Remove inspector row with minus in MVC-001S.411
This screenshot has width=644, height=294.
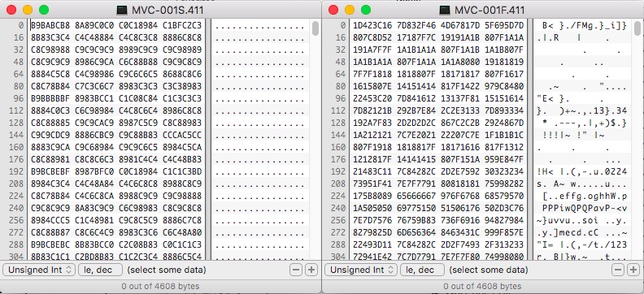coord(296,270)
